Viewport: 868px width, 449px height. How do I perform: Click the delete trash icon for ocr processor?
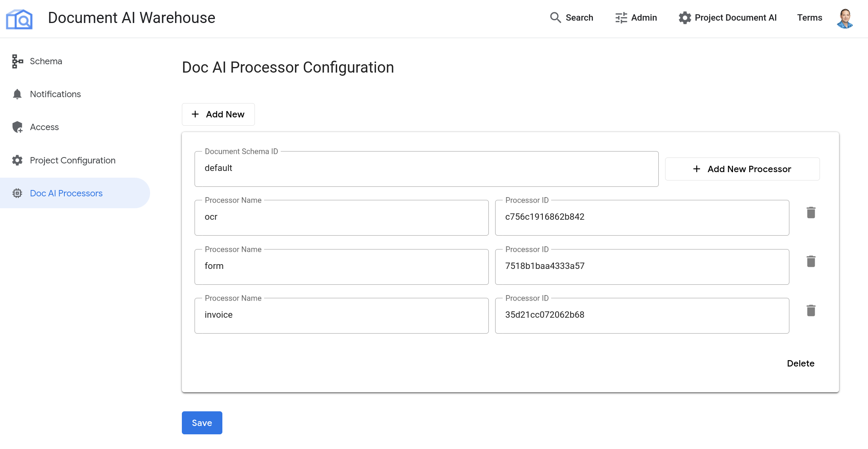[x=812, y=213]
